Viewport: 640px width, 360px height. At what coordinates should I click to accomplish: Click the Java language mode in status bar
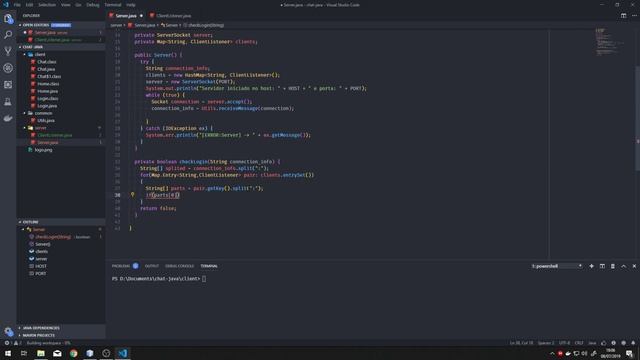point(592,343)
